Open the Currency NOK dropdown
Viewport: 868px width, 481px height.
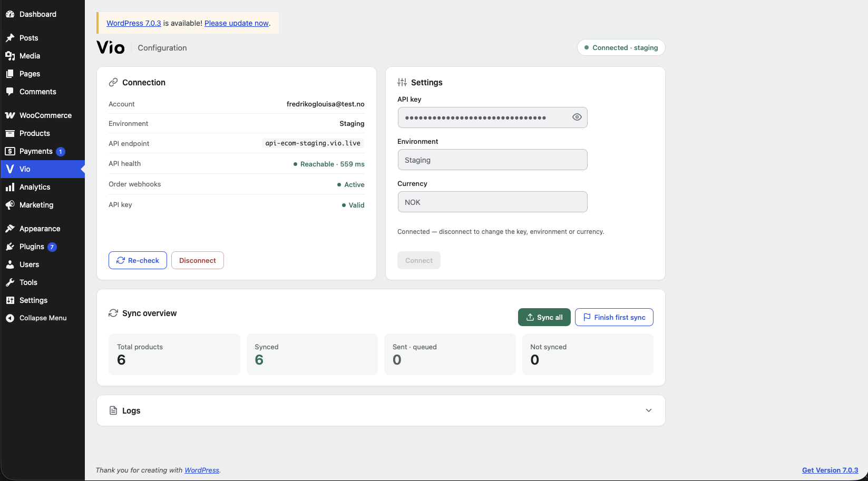492,202
